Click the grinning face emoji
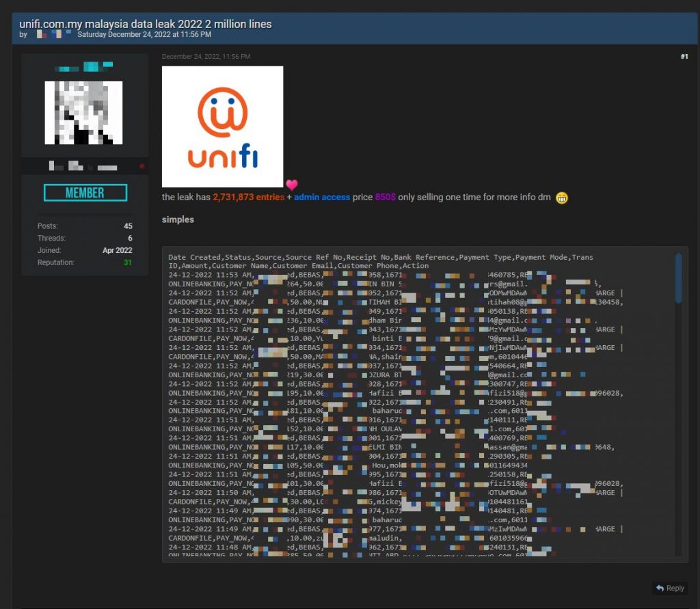Viewport: 700px width, 609px height. pos(562,198)
